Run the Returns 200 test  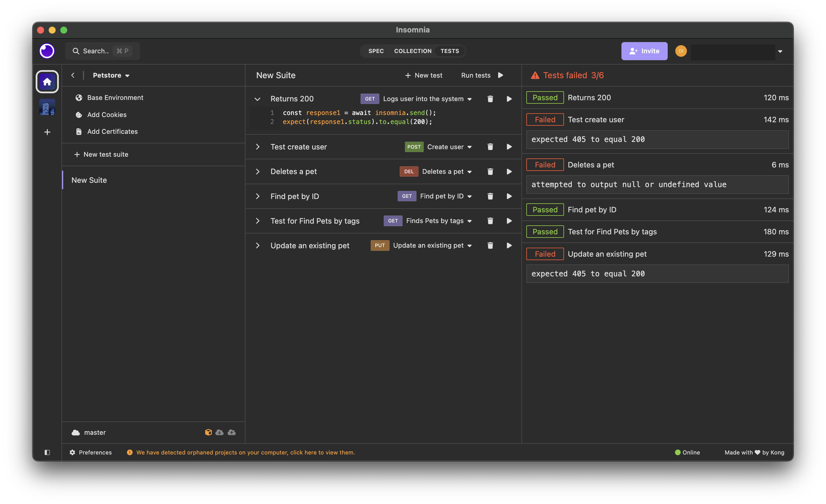(509, 99)
